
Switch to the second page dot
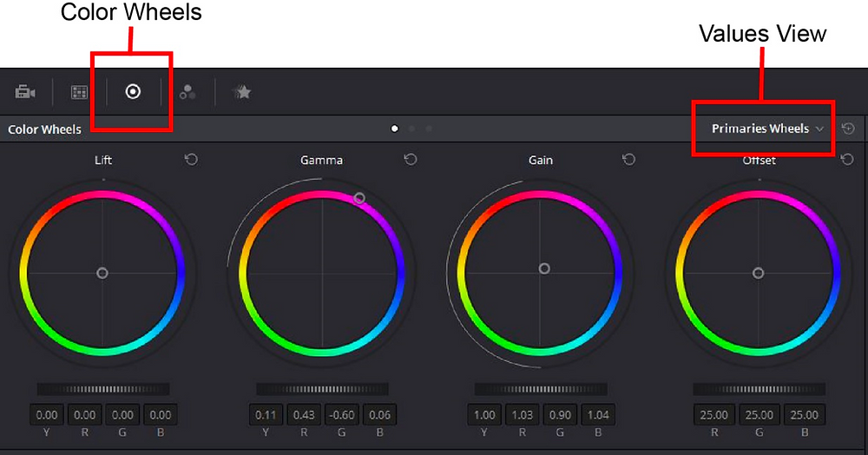point(411,129)
